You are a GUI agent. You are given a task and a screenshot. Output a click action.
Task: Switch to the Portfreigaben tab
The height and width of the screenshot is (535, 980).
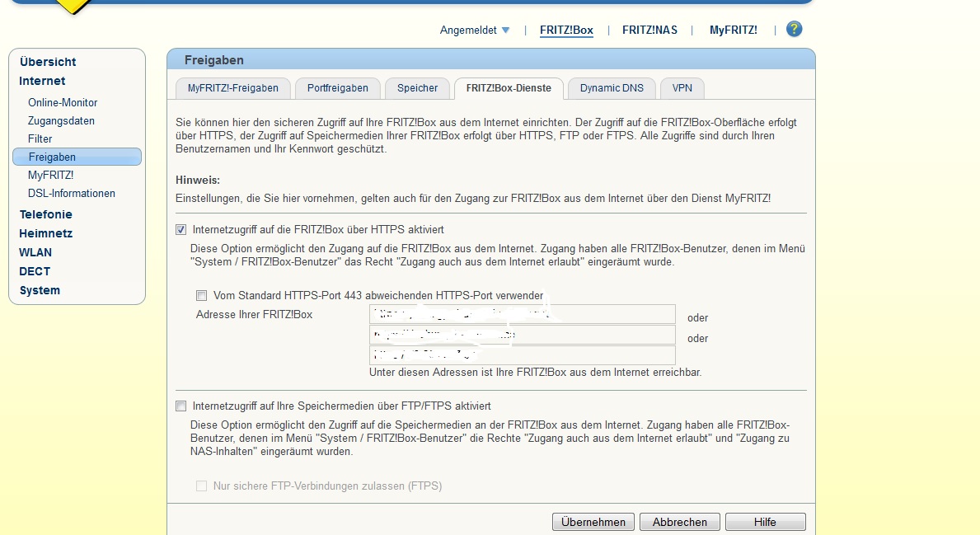tap(337, 88)
